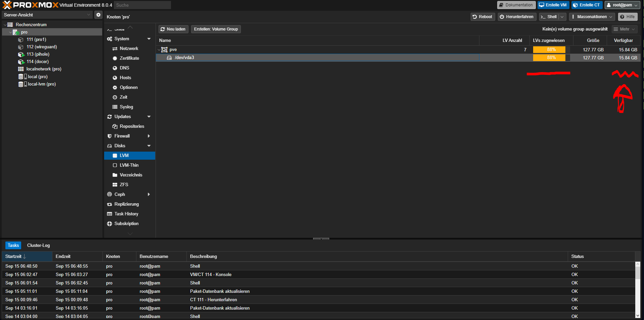Click the Erstelle CT button
This screenshot has height=320, width=644.
[x=587, y=5]
